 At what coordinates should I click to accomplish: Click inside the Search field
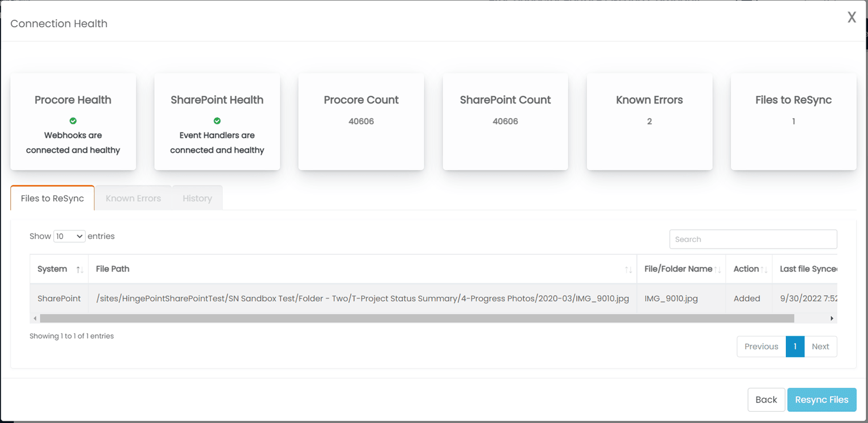753,239
